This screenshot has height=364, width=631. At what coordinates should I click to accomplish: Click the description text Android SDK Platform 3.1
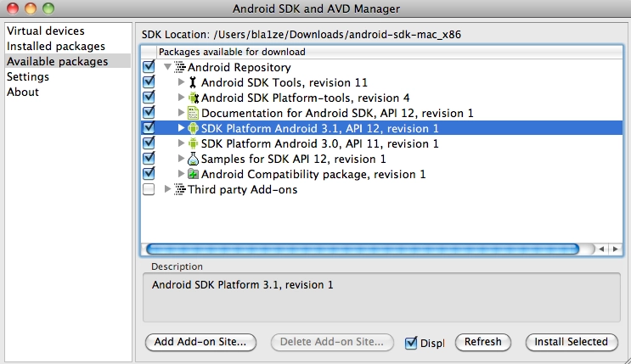coord(242,285)
